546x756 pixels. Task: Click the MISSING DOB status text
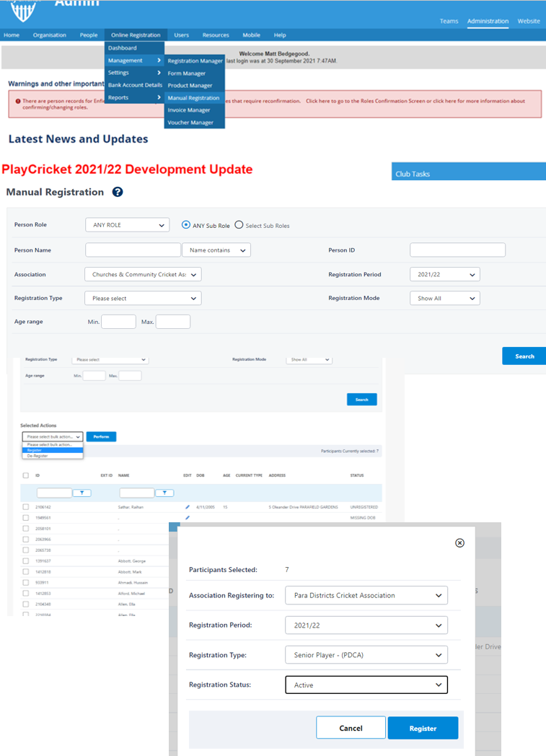pyautogui.click(x=364, y=518)
